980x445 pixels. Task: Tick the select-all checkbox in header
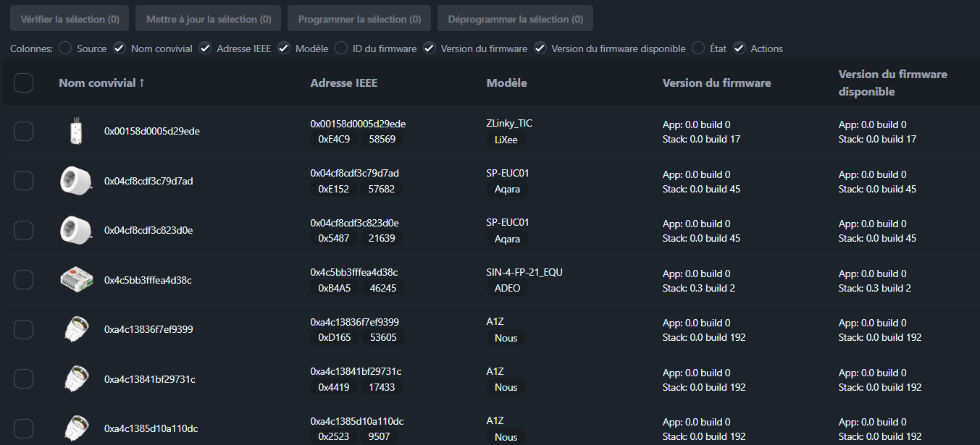(24, 83)
